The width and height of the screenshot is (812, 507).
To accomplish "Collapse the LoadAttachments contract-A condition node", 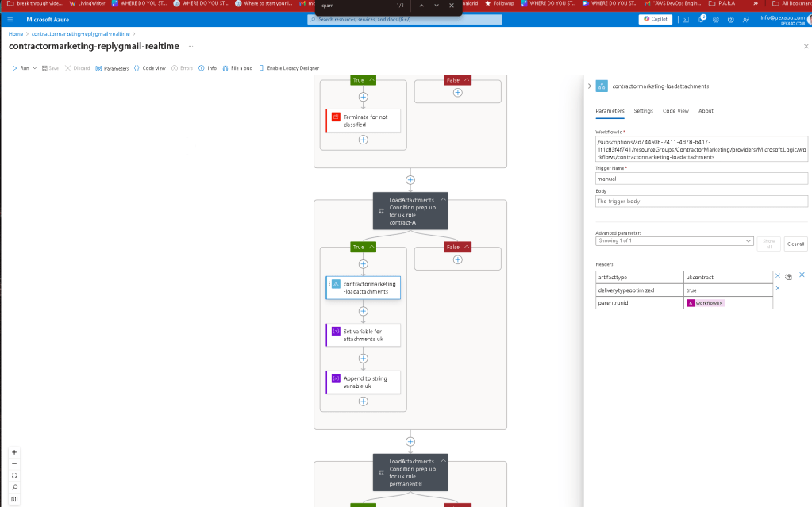I will tap(443, 199).
